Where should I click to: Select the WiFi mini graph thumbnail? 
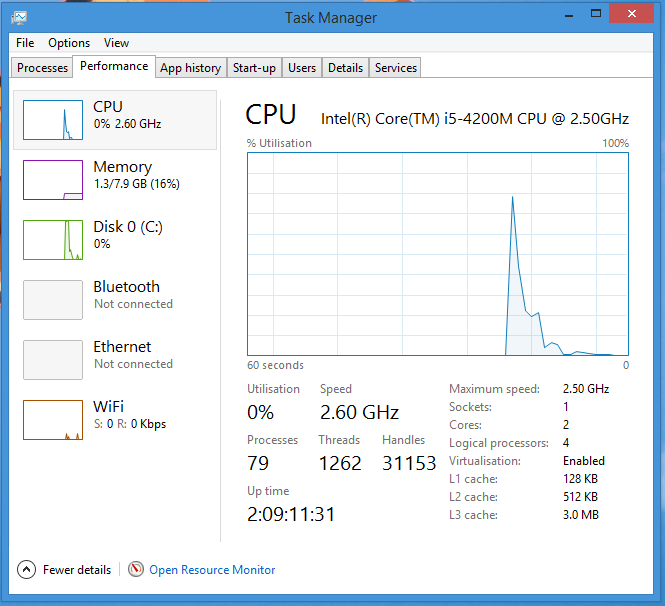(x=53, y=420)
